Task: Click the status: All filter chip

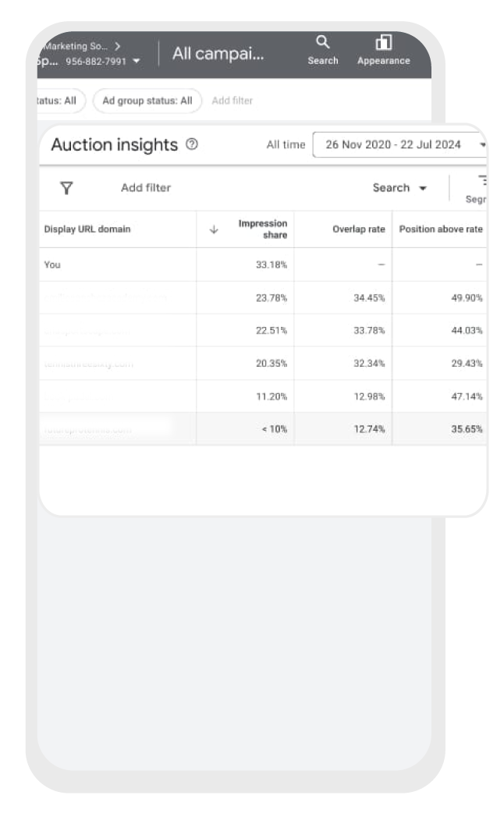Action: 61,101
